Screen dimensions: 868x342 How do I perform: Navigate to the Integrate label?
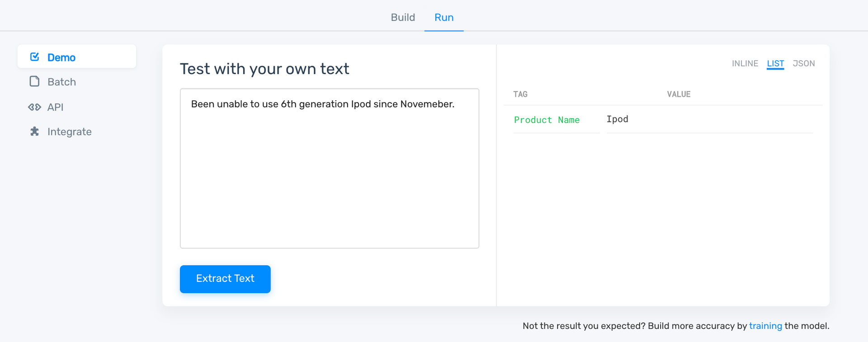(x=69, y=131)
